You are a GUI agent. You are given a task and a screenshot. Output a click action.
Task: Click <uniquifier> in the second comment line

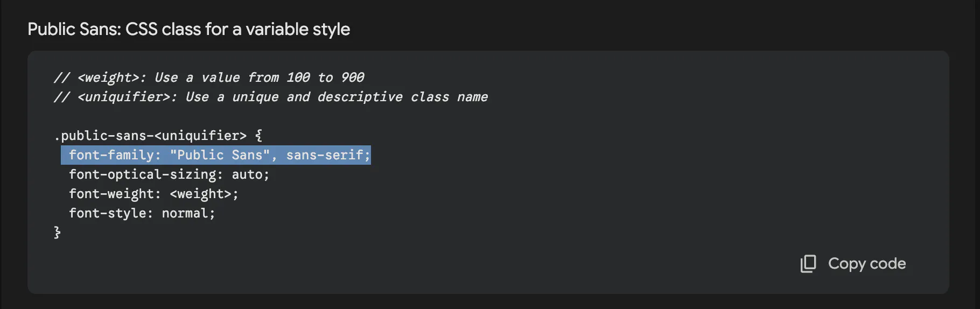(x=124, y=97)
